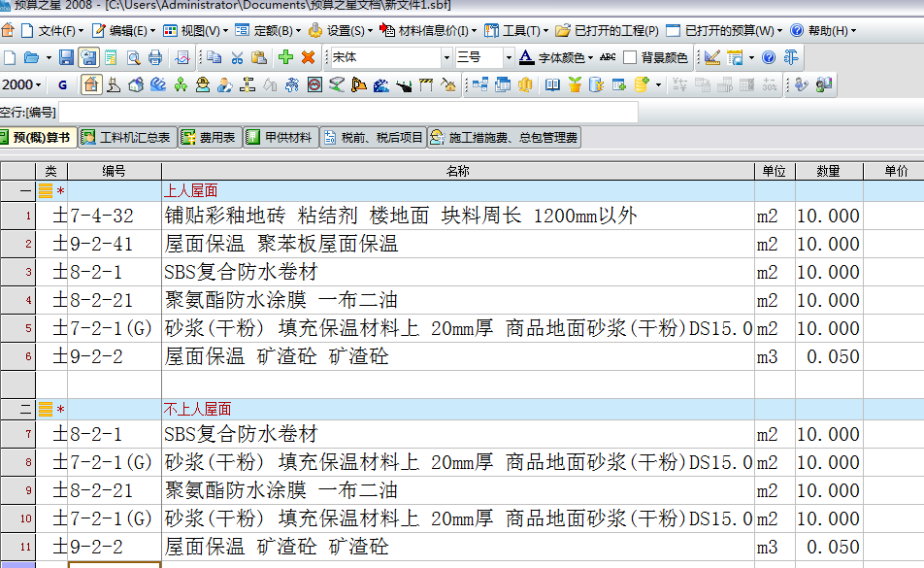Expand the arrow next to the calendar icon

[x=751, y=57]
